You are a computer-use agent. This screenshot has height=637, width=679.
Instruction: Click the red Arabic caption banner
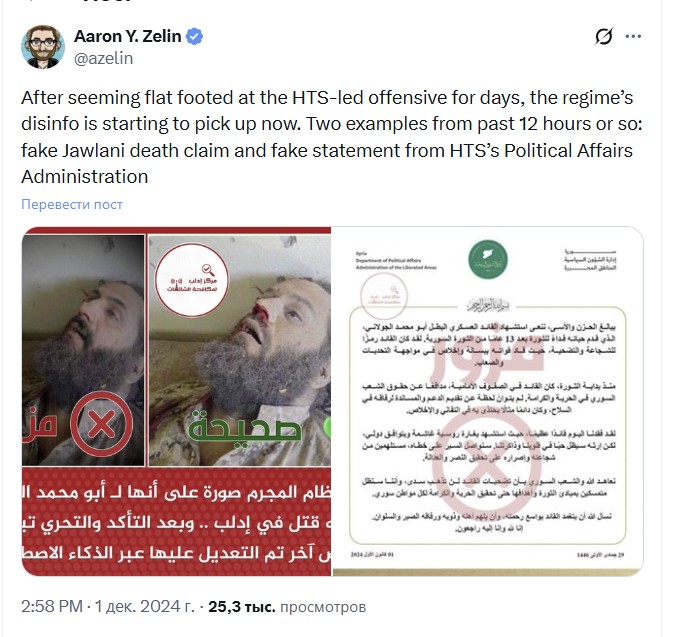pyautogui.click(x=176, y=521)
